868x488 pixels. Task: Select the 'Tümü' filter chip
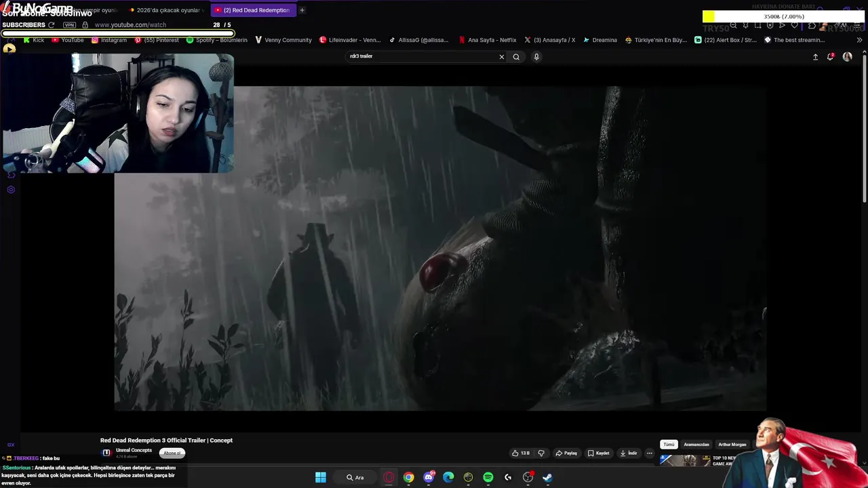point(669,445)
